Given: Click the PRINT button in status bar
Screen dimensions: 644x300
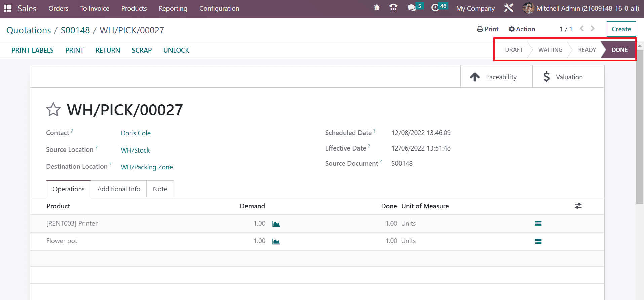Looking at the screenshot, I should tap(74, 50).
